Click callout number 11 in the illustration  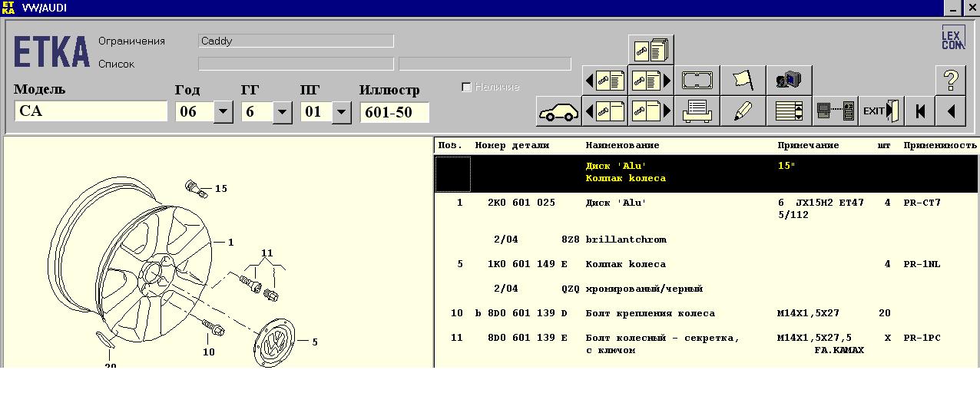267,253
